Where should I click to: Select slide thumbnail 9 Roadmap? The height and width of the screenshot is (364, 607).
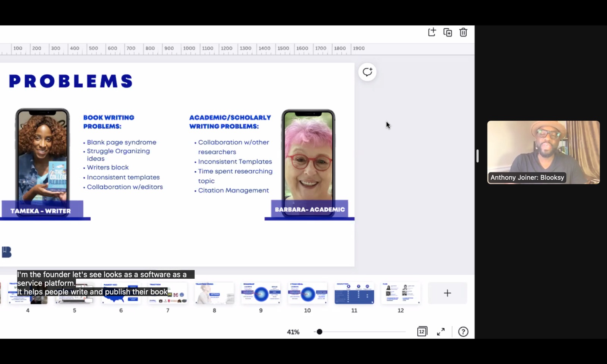pos(261,293)
